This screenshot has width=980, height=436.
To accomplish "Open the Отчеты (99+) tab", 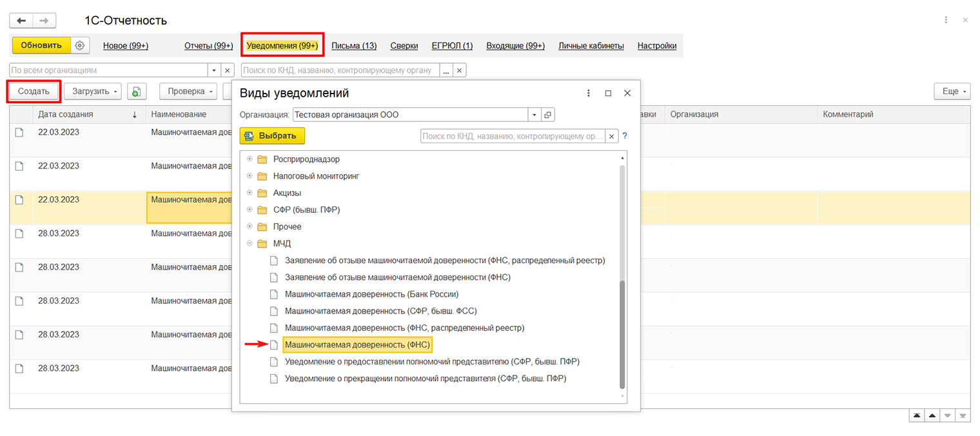I will click(208, 46).
